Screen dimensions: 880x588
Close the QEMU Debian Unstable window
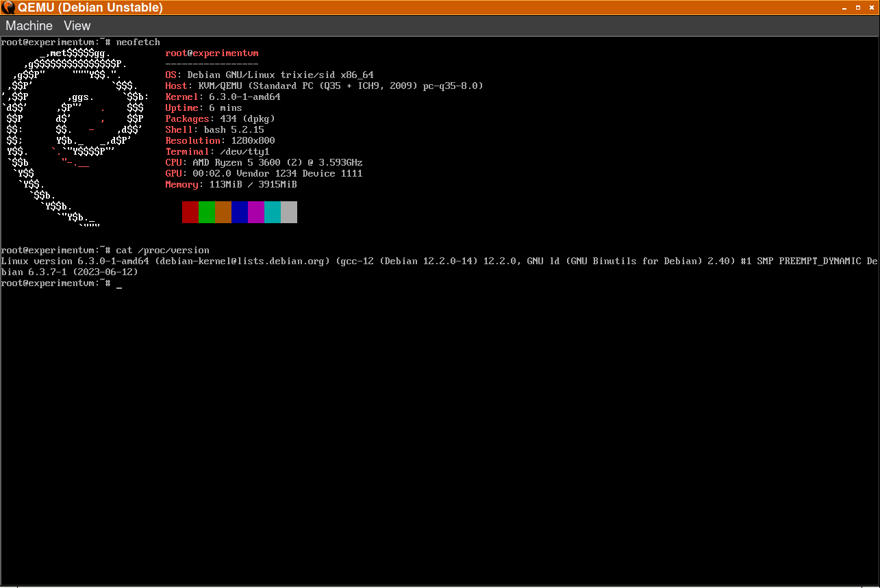click(x=871, y=8)
